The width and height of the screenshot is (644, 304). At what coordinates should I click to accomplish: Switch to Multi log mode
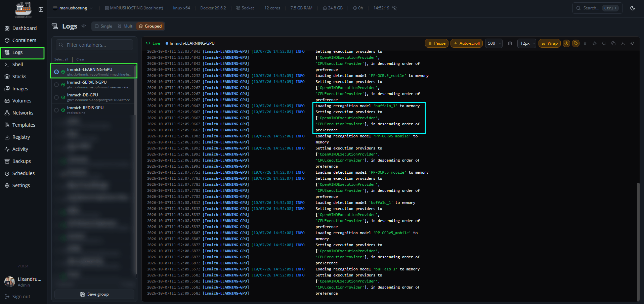[x=126, y=26]
